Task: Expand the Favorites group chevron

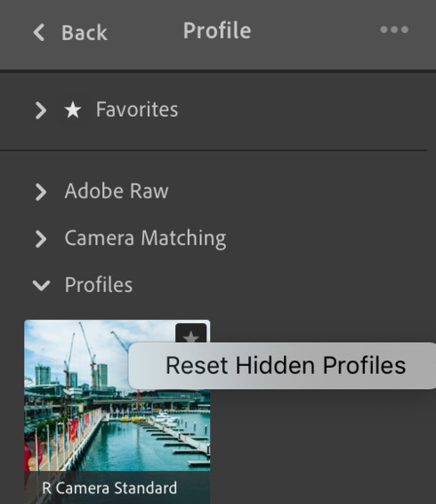Action: pos(41,110)
